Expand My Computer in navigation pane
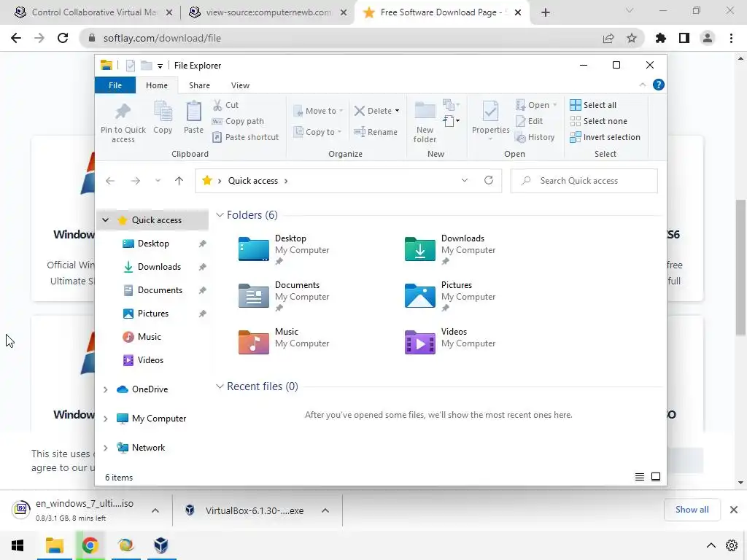The image size is (747, 560). (105, 419)
